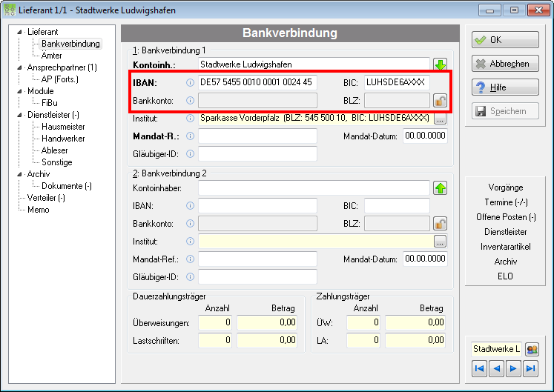Viewport: 554px width, 392px height.
Task: Select Sonstige in the tree
Action: (x=57, y=162)
